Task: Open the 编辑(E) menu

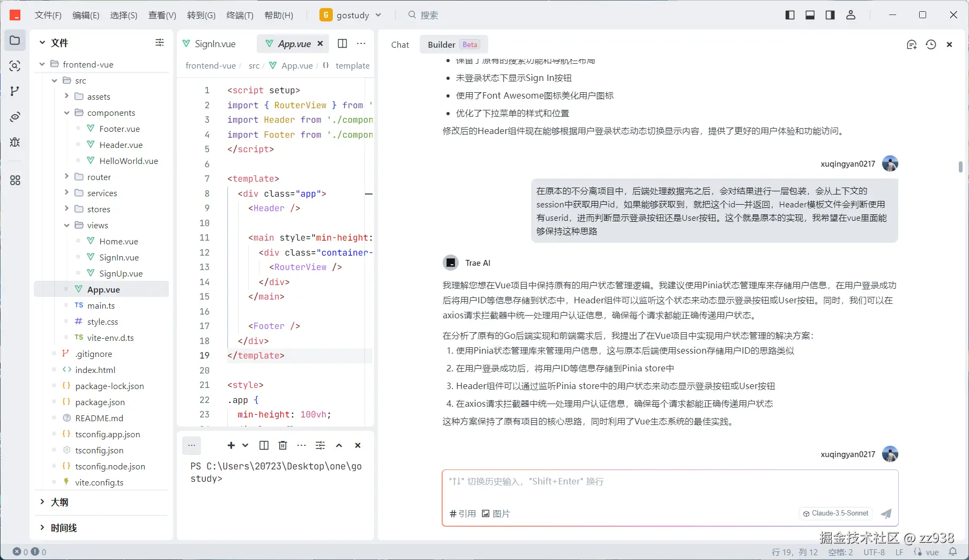Action: pos(86,15)
